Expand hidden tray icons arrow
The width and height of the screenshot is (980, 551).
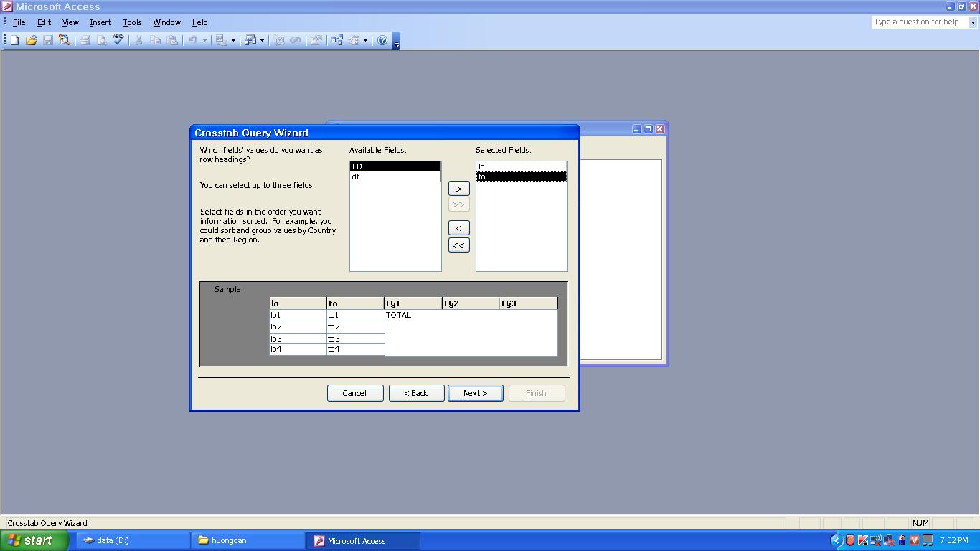[837, 540]
